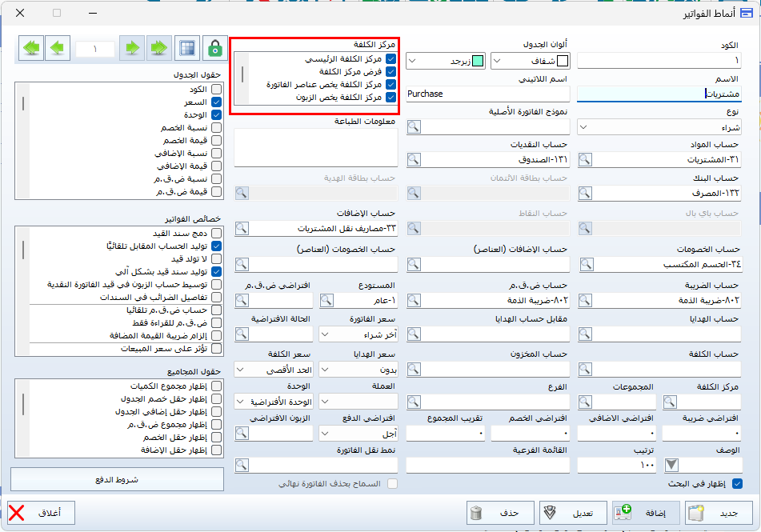Screen dimensions: 761x532
Task: Click the green lock icon
Action: point(214,48)
